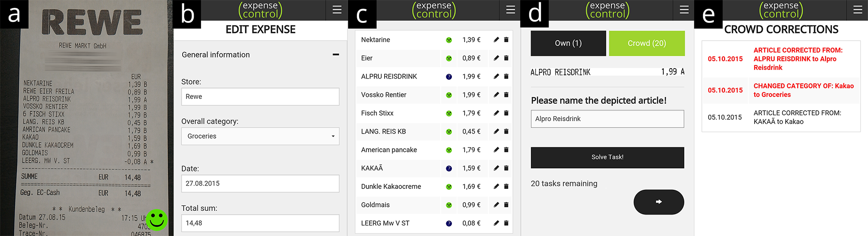Click the Total sum input field
This screenshot has height=236, width=868.
[x=260, y=223]
